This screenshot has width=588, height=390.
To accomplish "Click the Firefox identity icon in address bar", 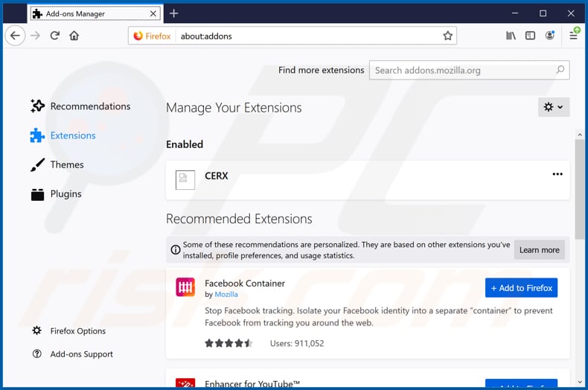I will coord(138,36).
